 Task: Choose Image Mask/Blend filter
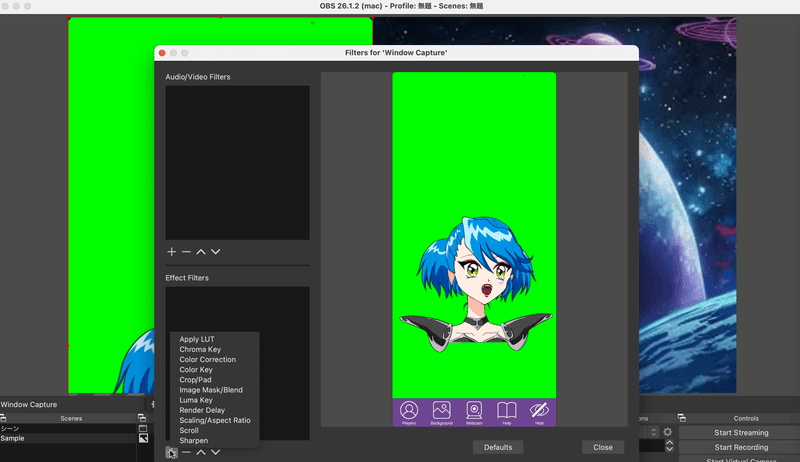(211, 390)
